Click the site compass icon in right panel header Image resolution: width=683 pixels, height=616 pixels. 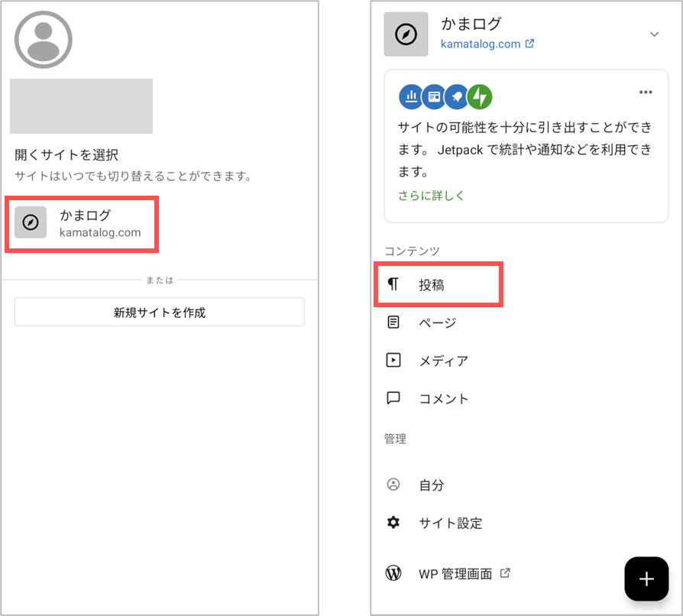click(x=406, y=34)
